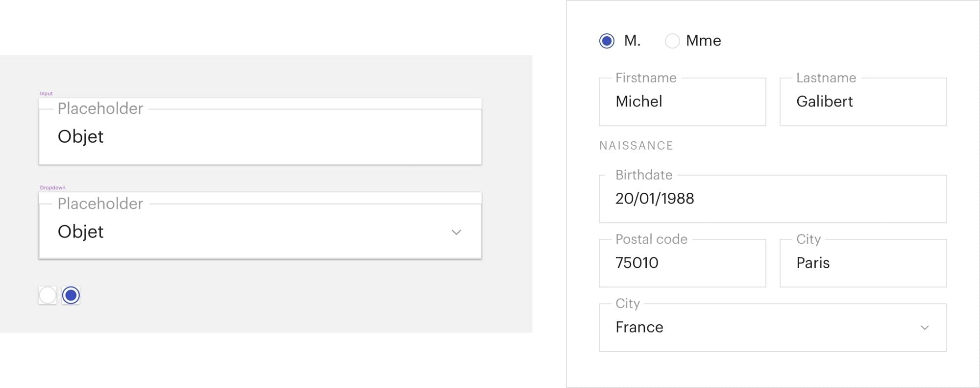Open the Objet dropdown chevron
Screen dimensions: 980x388
(x=456, y=232)
